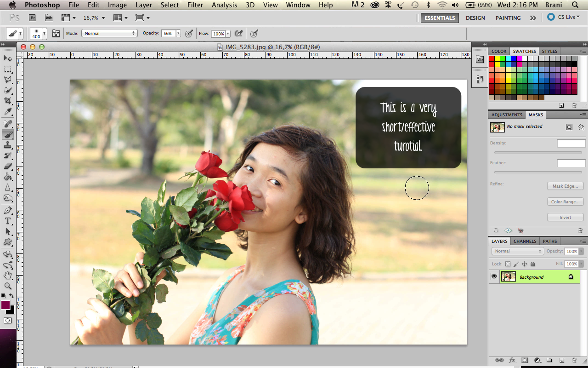Select the Crop tool
The height and width of the screenshot is (368, 588).
click(8, 101)
